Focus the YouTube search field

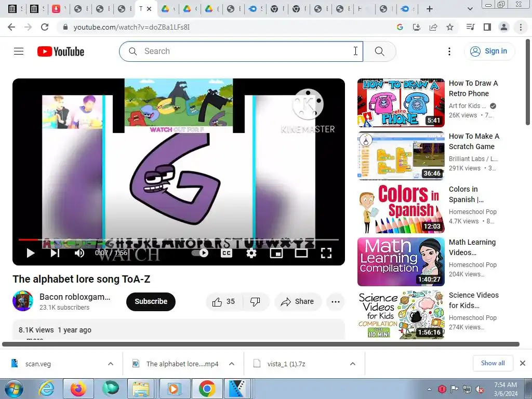(x=241, y=51)
